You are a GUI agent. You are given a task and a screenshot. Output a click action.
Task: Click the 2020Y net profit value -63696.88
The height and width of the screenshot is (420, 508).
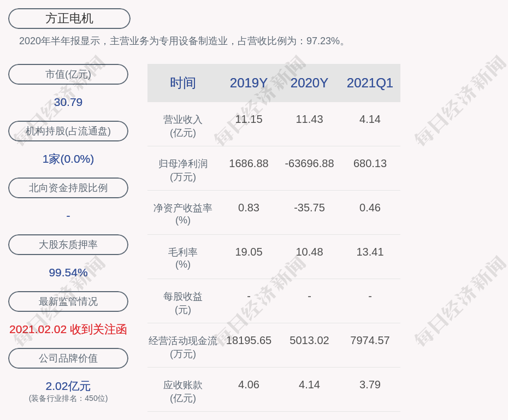click(309, 163)
